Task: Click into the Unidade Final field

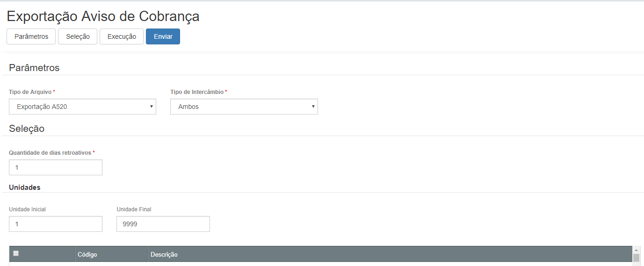Action: coord(163,224)
